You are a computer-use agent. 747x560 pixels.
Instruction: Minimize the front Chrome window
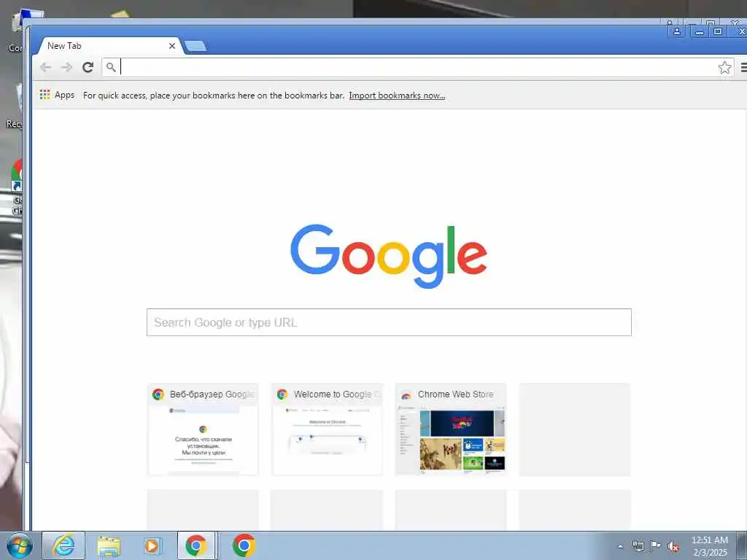[x=700, y=32]
